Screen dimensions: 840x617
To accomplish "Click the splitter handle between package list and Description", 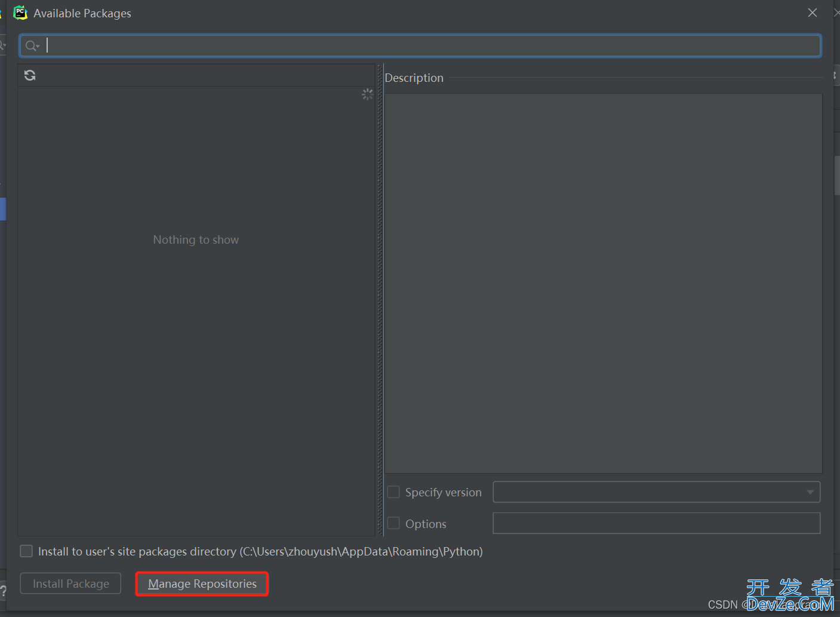I will click(380, 300).
